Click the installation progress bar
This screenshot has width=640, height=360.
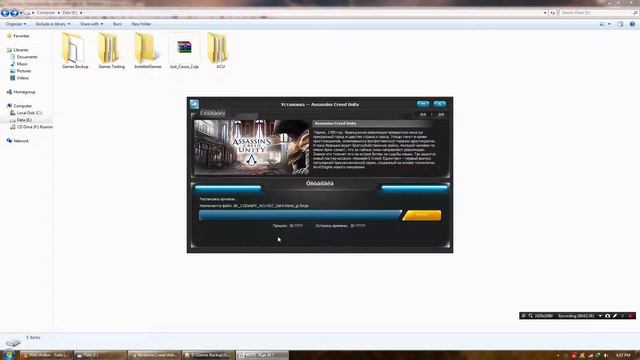point(300,215)
